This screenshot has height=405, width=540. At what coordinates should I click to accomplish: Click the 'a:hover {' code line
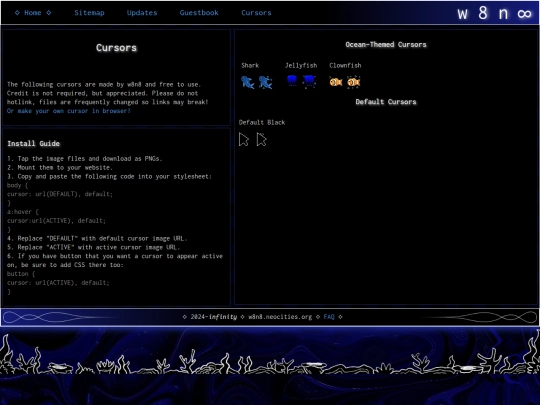[x=23, y=212]
